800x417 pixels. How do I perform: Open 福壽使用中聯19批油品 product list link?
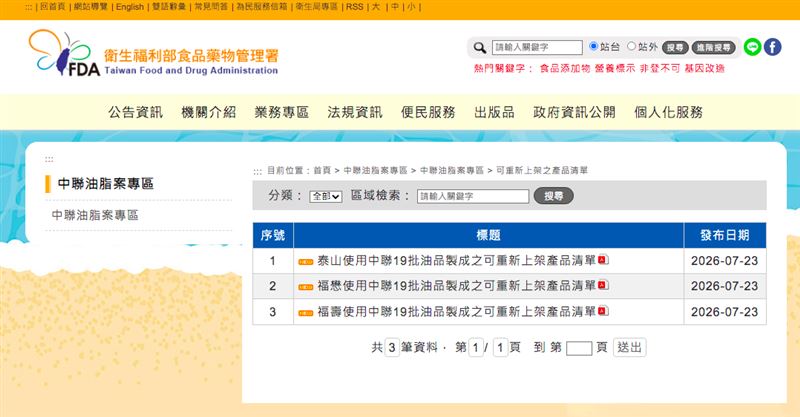pyautogui.click(x=457, y=311)
